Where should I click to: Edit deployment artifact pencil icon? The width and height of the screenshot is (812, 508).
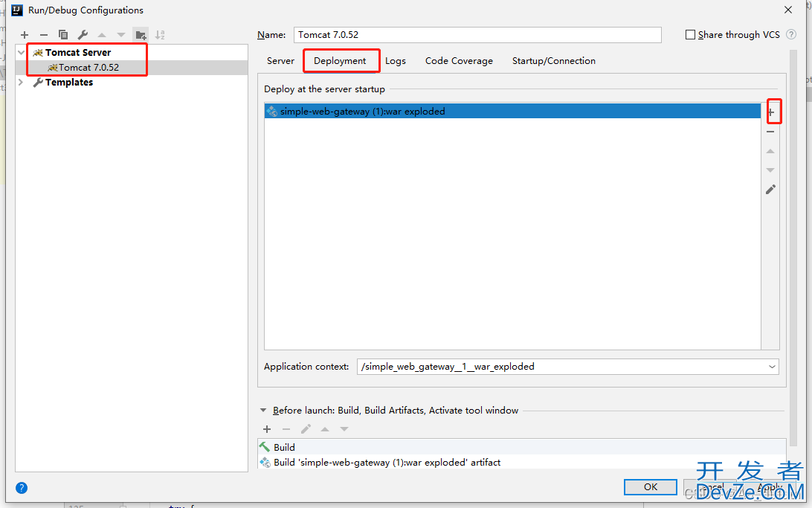pos(770,190)
